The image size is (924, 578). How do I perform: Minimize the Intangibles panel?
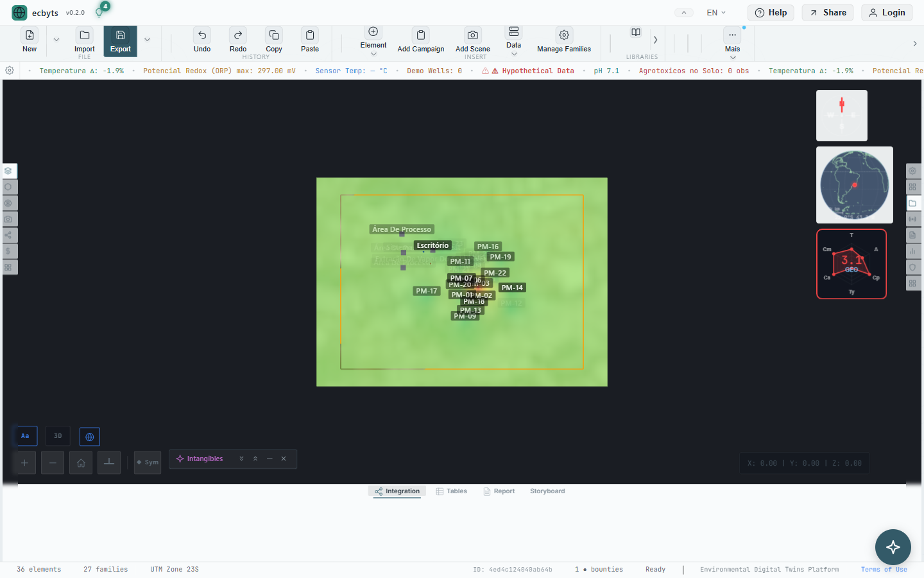tap(269, 459)
